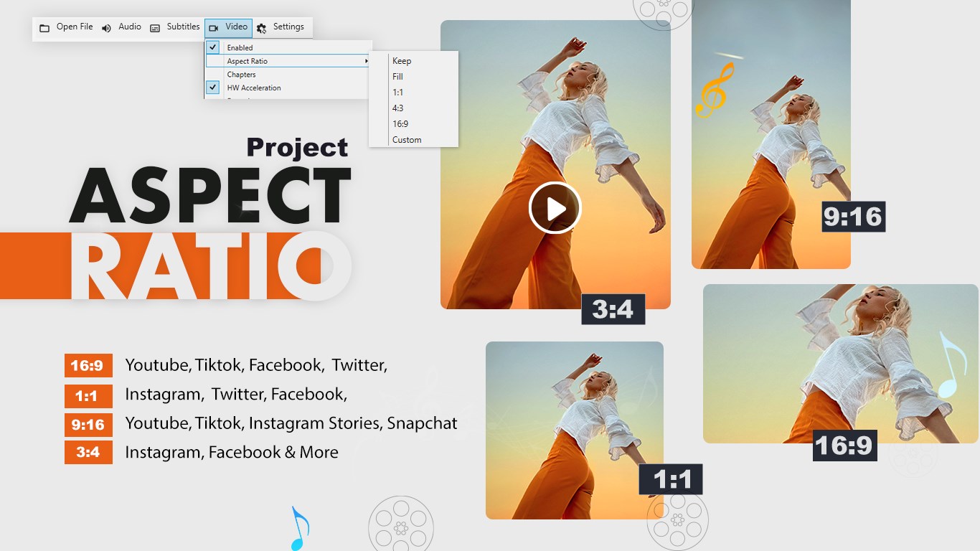Click the Settings gear icon
Screen dimensions: 980x551
(x=263, y=27)
